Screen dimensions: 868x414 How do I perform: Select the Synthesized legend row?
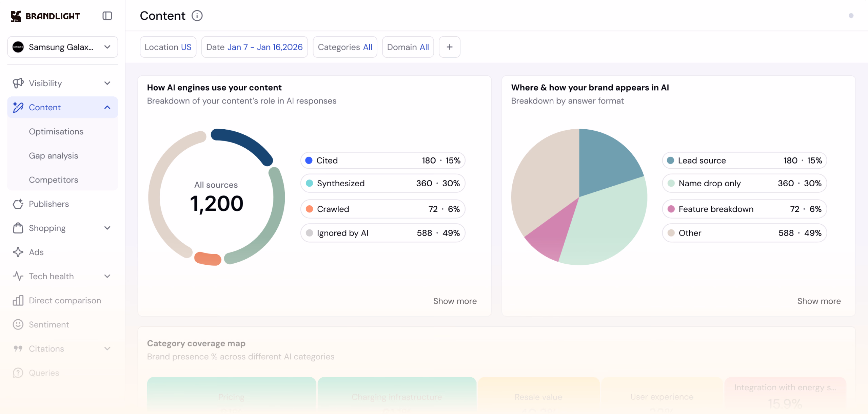point(383,183)
